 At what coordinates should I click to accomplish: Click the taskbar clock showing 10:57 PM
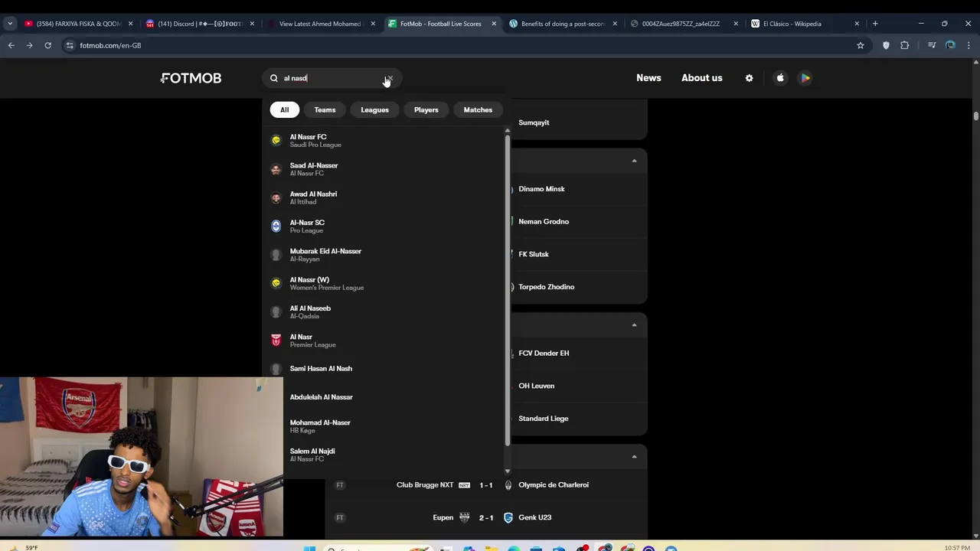pyautogui.click(x=958, y=548)
